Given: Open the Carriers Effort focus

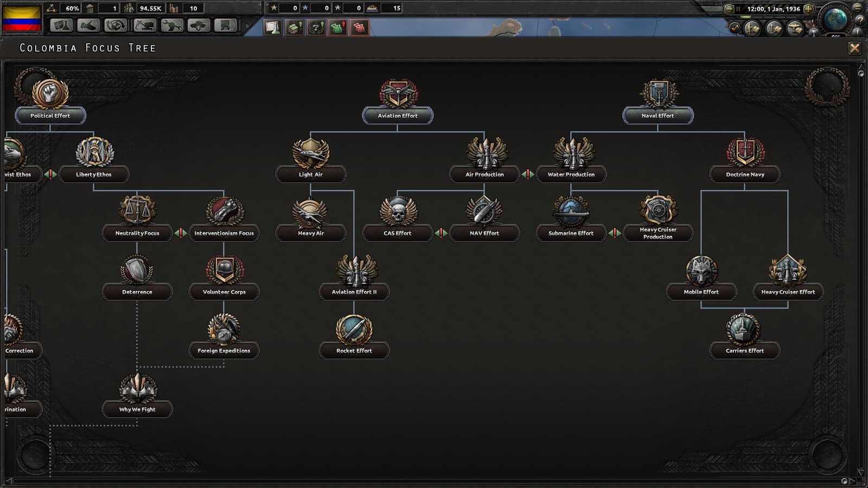Looking at the screenshot, I should pyautogui.click(x=745, y=350).
